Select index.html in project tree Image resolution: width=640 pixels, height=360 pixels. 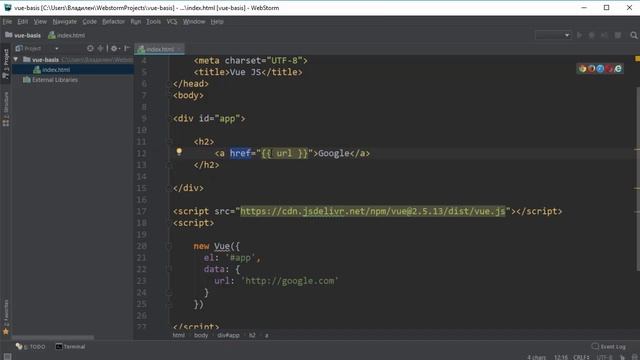click(73, 70)
